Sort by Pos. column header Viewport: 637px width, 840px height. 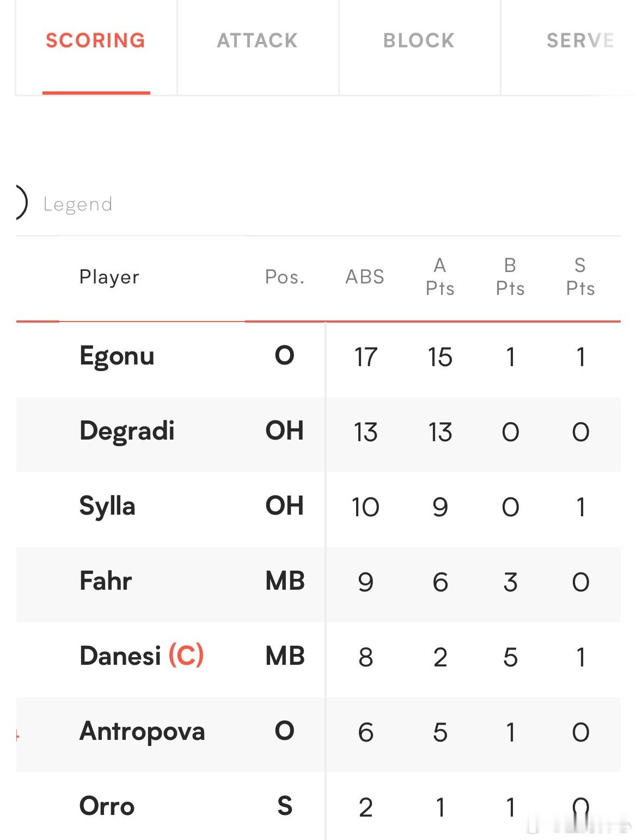(x=285, y=277)
